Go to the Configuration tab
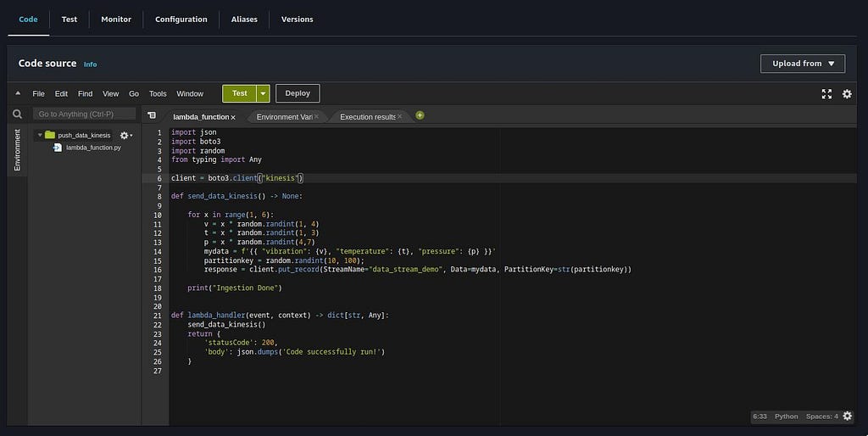The width and height of the screenshot is (868, 436). pyautogui.click(x=181, y=19)
